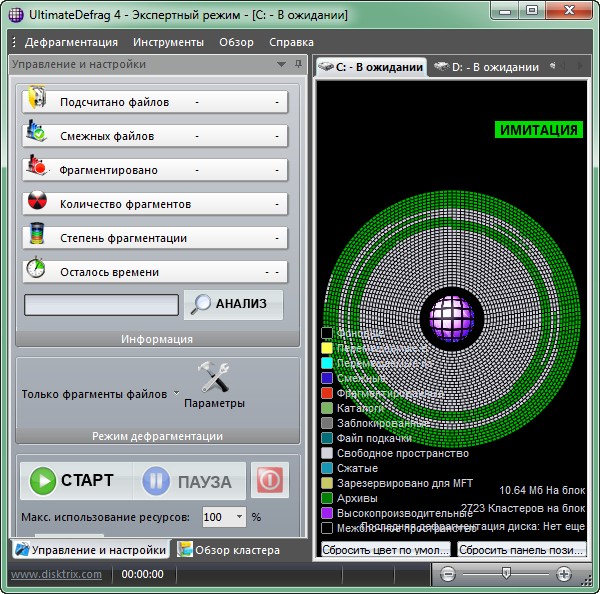Click the zoom out minus button

tap(448, 574)
